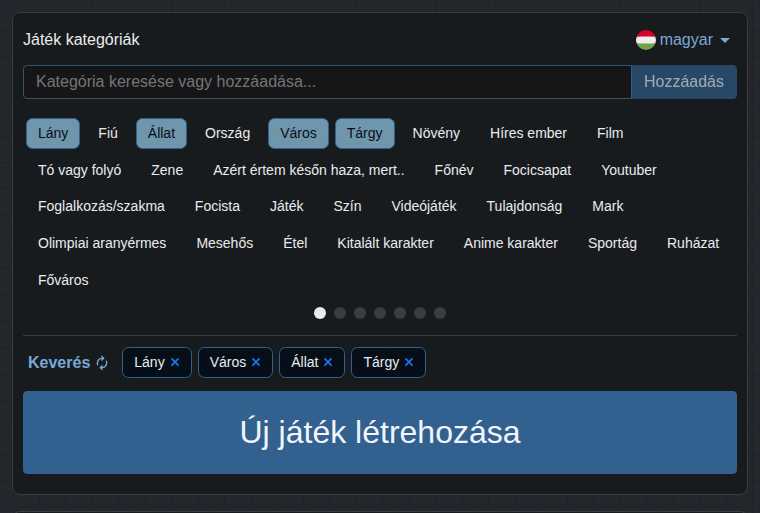
Task: Go to the fourth category page dot
Action: coord(380,313)
